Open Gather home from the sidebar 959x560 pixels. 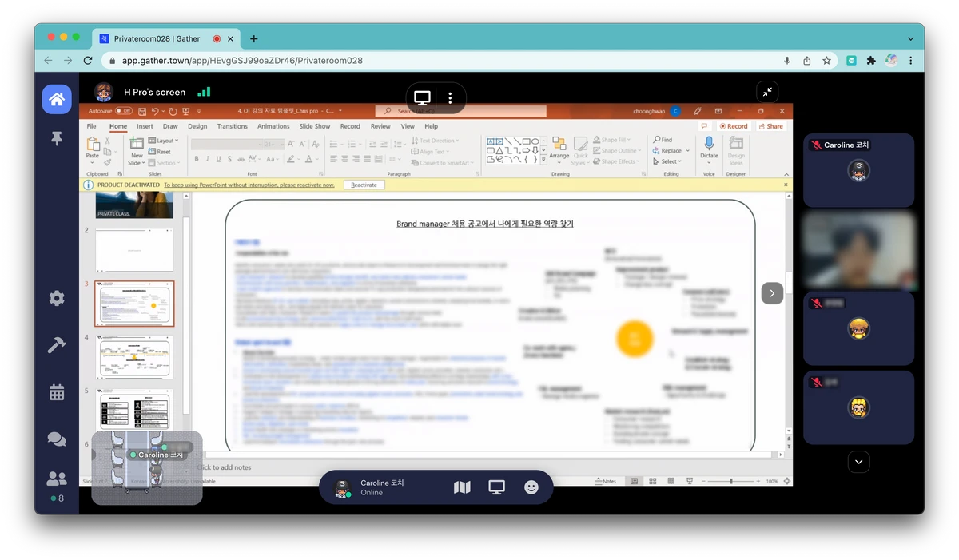tap(57, 100)
